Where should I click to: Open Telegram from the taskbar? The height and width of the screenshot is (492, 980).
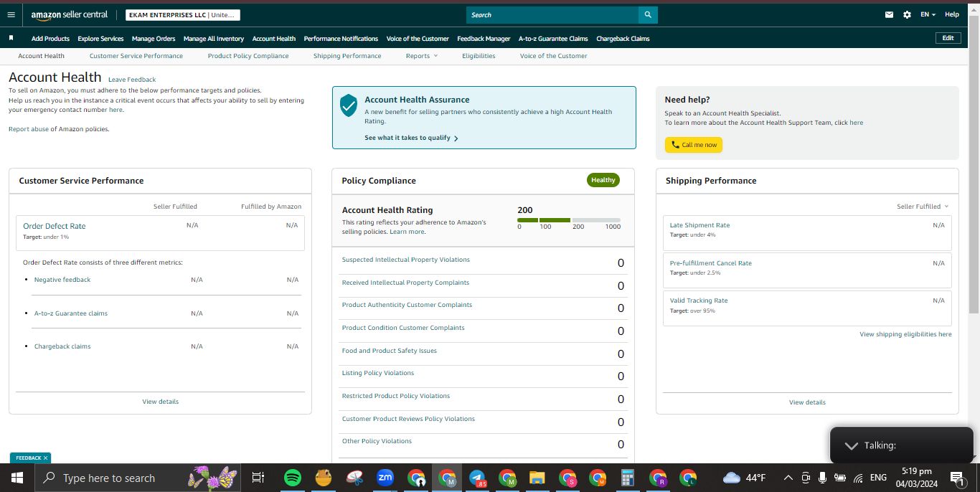coord(477,478)
